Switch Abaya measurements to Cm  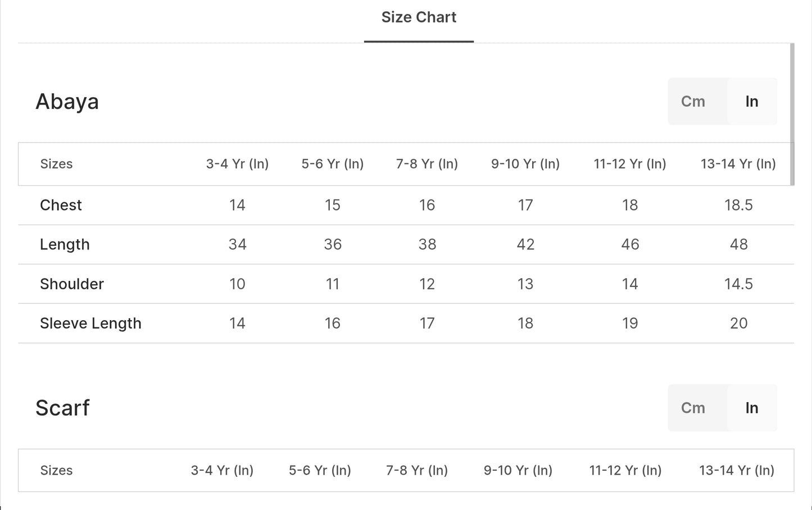click(x=693, y=102)
